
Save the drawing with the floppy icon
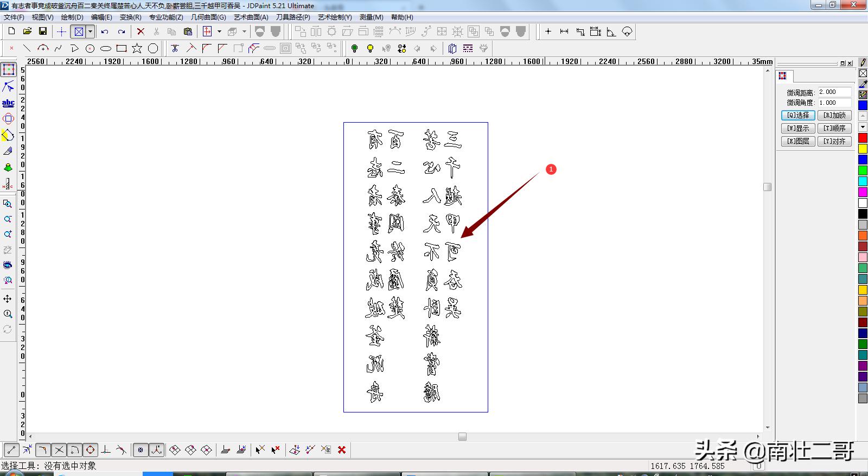coord(43,31)
